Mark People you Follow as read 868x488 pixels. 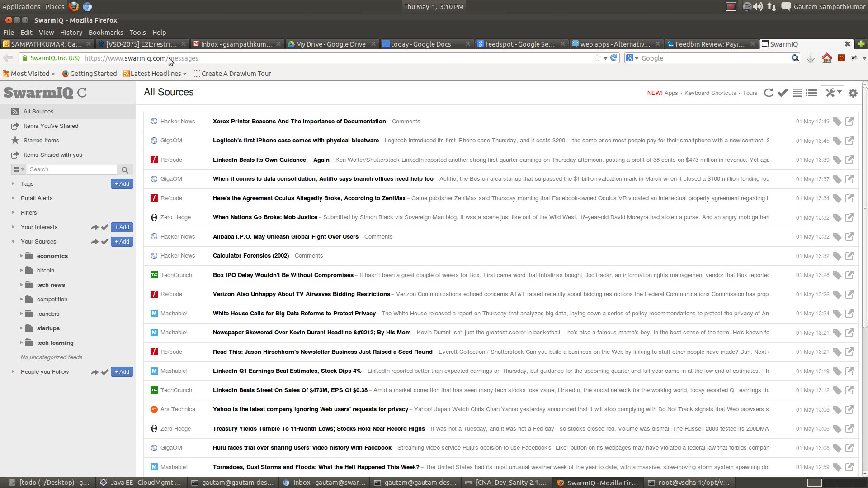(x=104, y=372)
